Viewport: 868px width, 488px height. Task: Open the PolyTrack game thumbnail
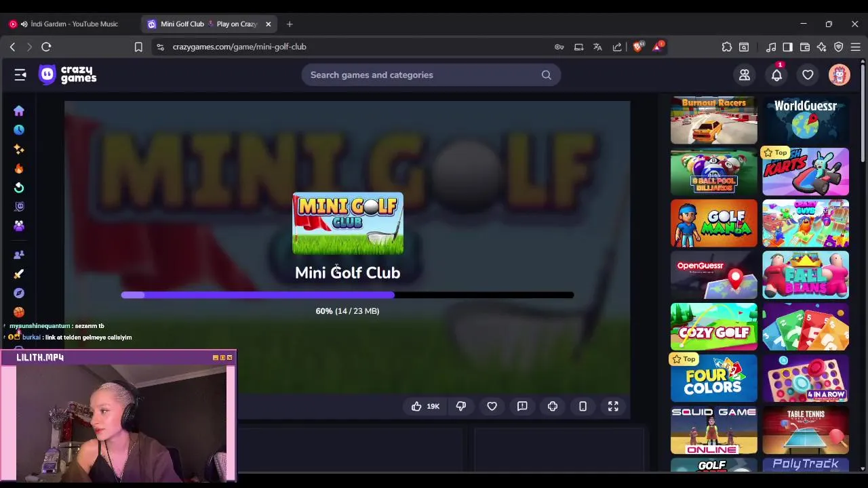(x=806, y=464)
